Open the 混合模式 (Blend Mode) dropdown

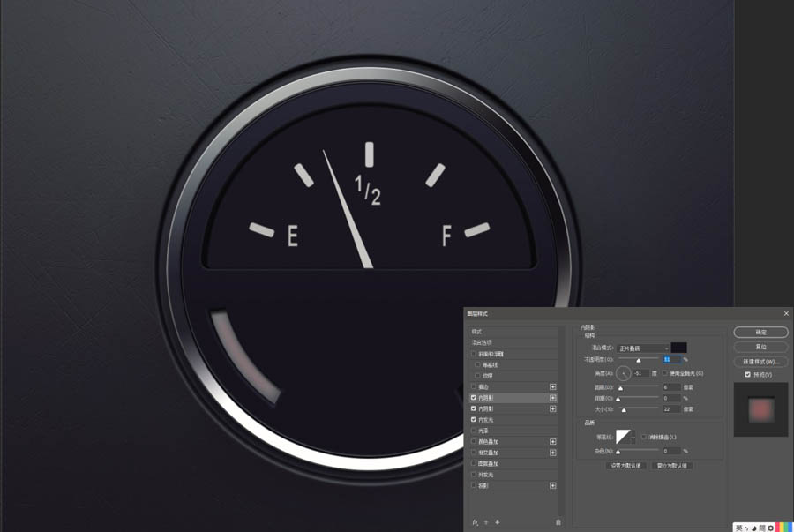(643, 348)
